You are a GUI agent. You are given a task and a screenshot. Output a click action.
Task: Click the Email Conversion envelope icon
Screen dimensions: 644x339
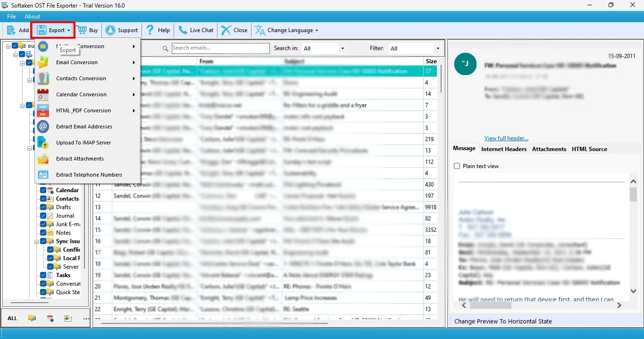[43, 62]
